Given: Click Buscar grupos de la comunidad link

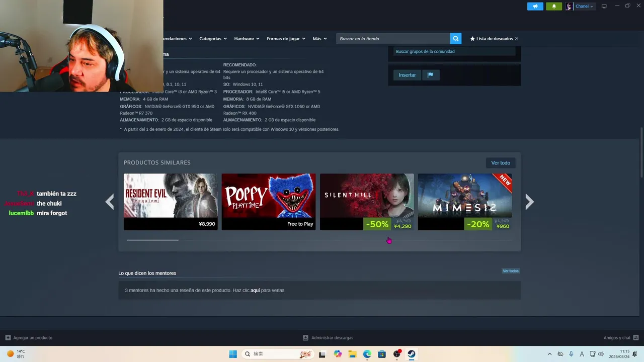Looking at the screenshot, I should tap(425, 51).
